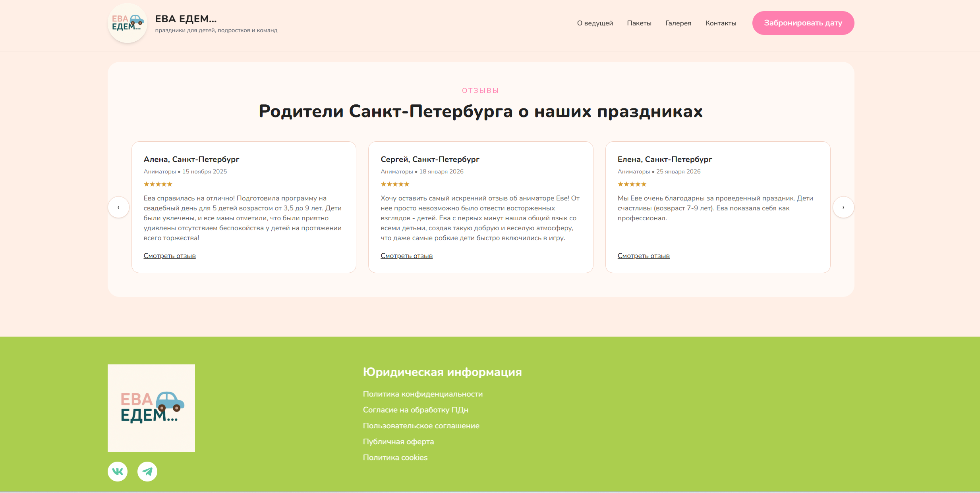Screen dimensions: 980x493
Task: Click the star rating in Алена's review
Action: [158, 184]
